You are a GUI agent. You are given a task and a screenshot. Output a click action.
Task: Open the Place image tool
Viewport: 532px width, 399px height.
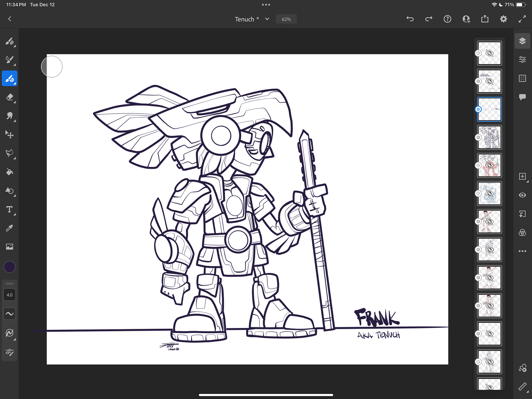(x=10, y=247)
